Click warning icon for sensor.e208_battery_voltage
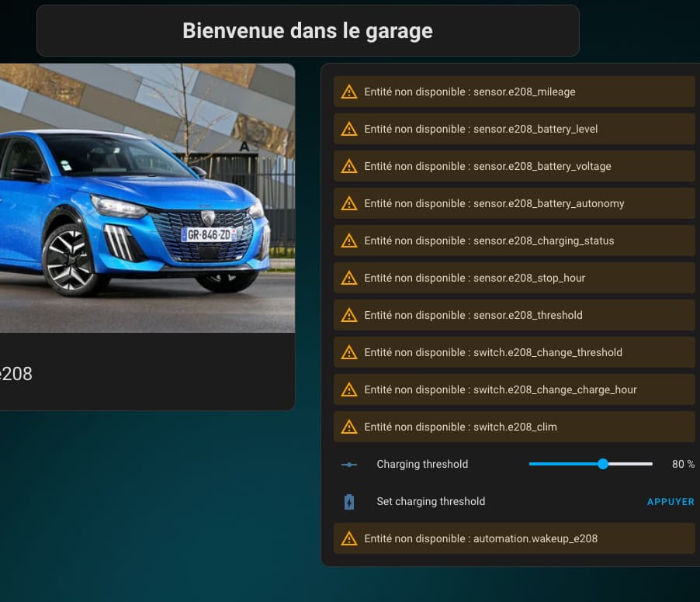The image size is (700, 602). (349, 167)
